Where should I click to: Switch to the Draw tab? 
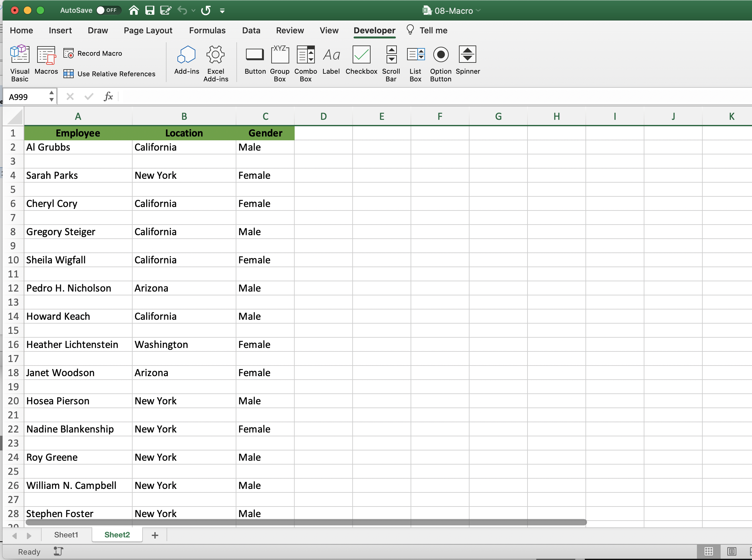tap(98, 30)
